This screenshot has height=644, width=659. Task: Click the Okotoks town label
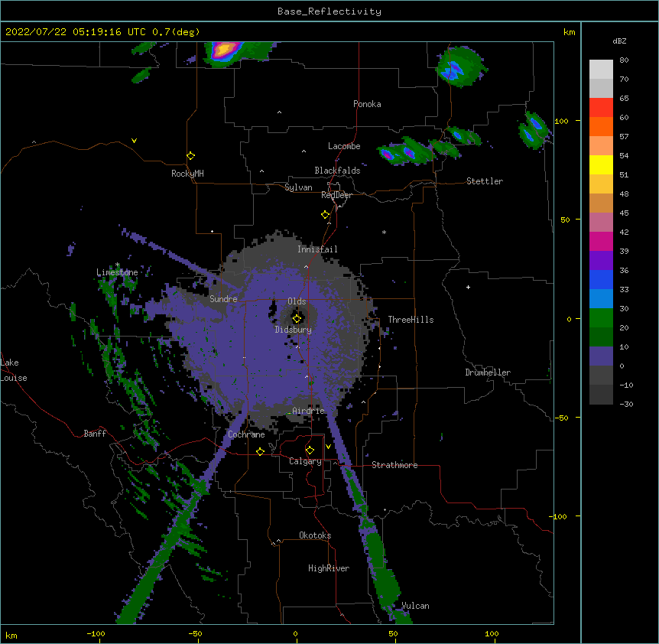(315, 535)
